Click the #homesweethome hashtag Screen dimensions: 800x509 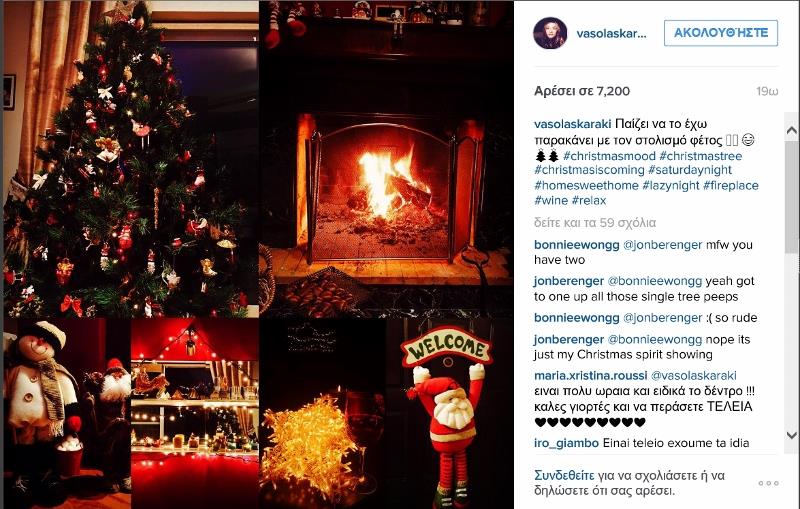tap(586, 186)
